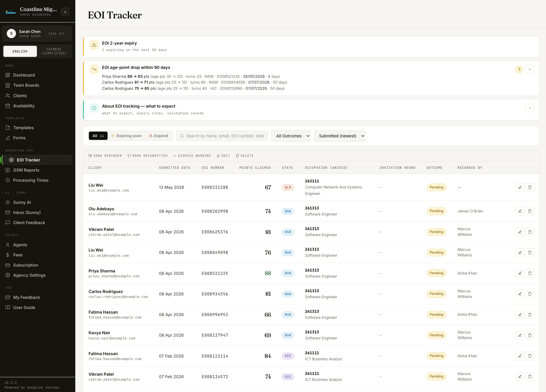Switch language to Chinese (Simplified)
The image size is (546, 392).
click(x=54, y=51)
